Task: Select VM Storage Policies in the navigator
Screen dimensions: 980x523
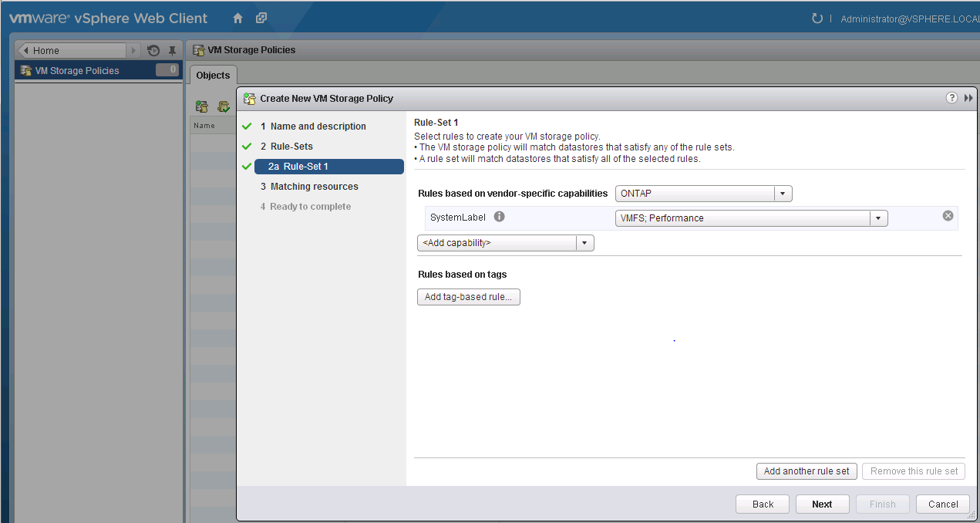Action: coord(99,70)
